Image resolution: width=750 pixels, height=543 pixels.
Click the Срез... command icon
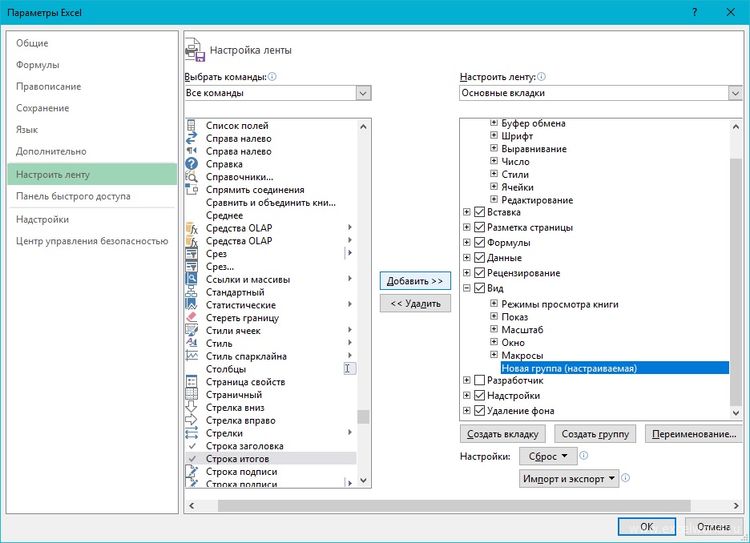point(191,266)
